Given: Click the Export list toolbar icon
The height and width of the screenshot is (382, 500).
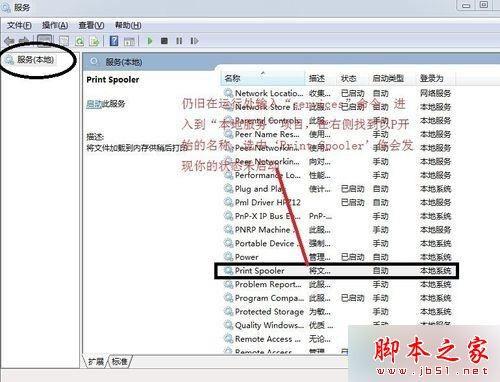Looking at the screenshot, I should [95, 41].
